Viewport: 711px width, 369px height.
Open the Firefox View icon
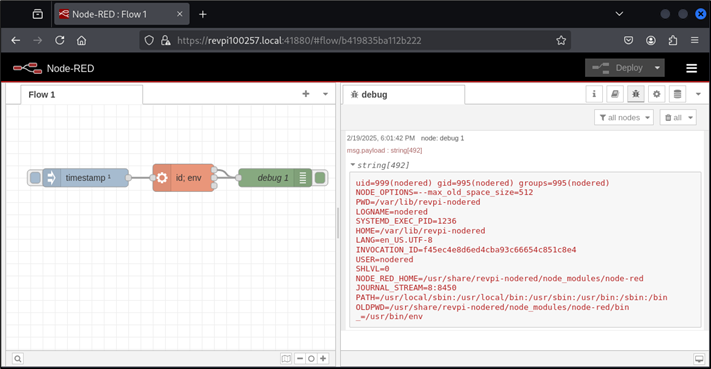point(38,14)
